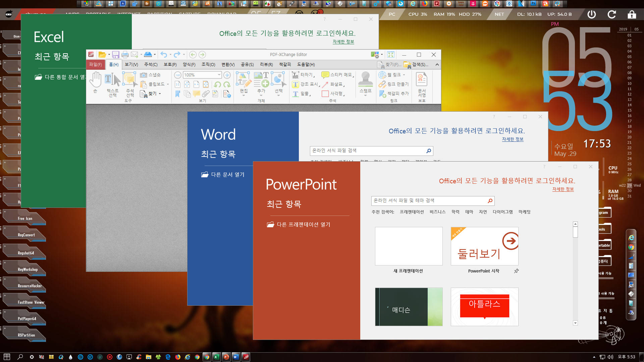This screenshot has width=644, height=362.
Task: Expand the Find dropdown in Home ribbon
Action: [x=160, y=94]
